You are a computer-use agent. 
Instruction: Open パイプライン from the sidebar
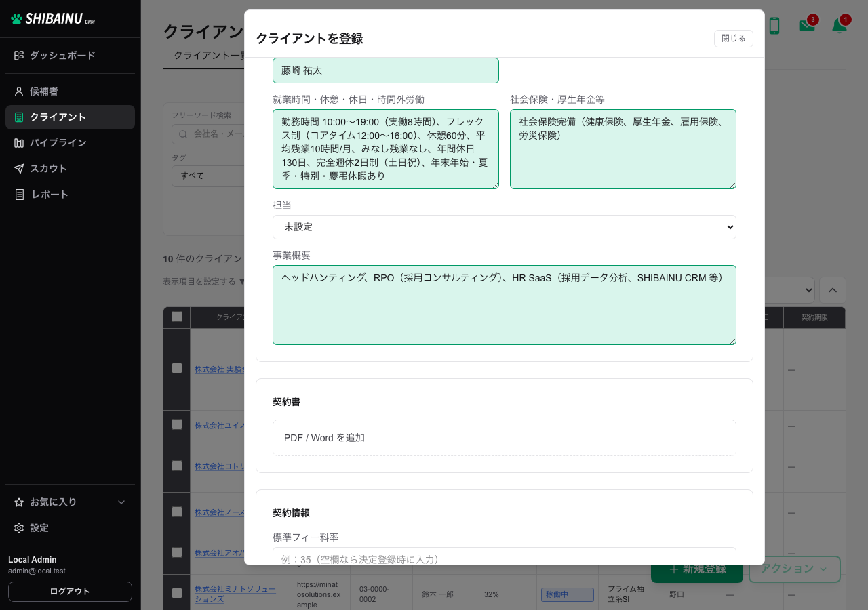point(71,143)
